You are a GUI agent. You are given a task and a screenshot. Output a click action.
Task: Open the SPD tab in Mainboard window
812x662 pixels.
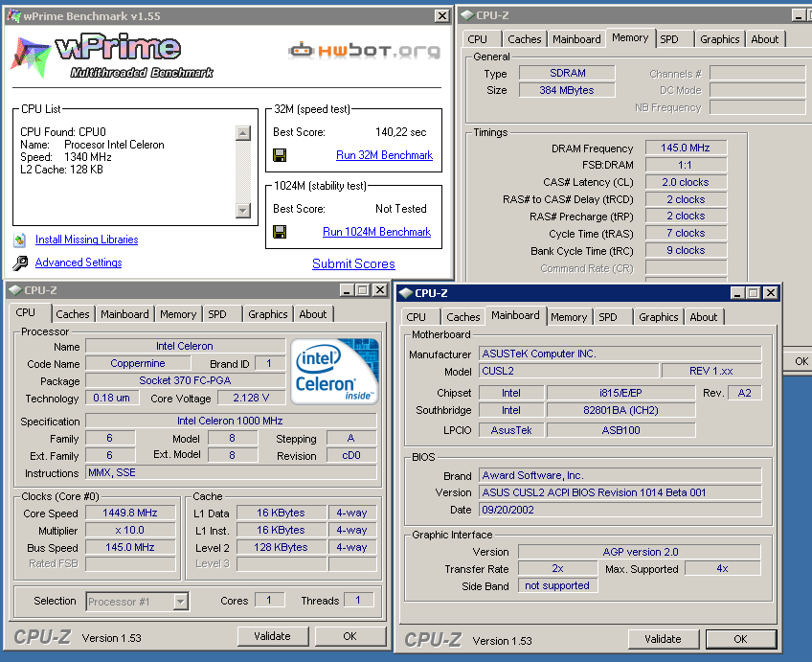coord(608,317)
